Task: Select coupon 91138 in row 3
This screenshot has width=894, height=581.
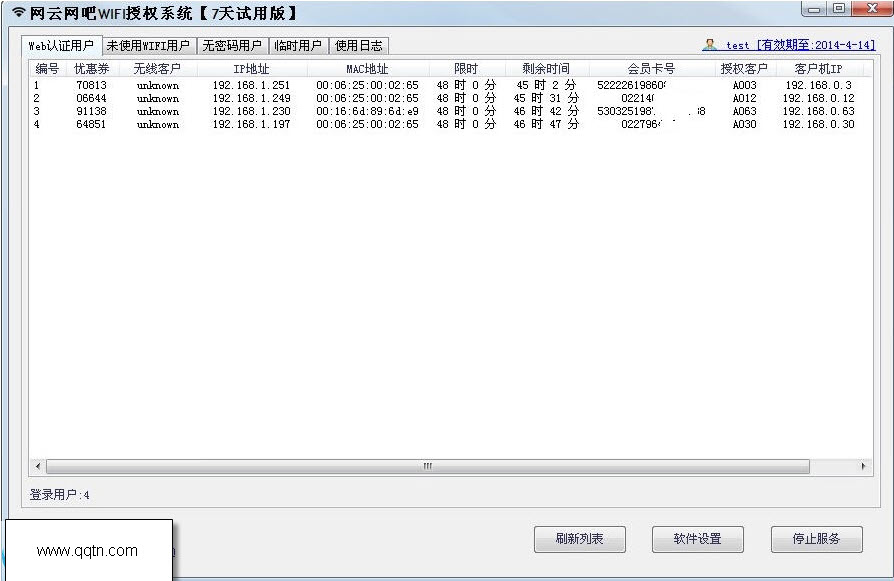Action: coord(91,111)
